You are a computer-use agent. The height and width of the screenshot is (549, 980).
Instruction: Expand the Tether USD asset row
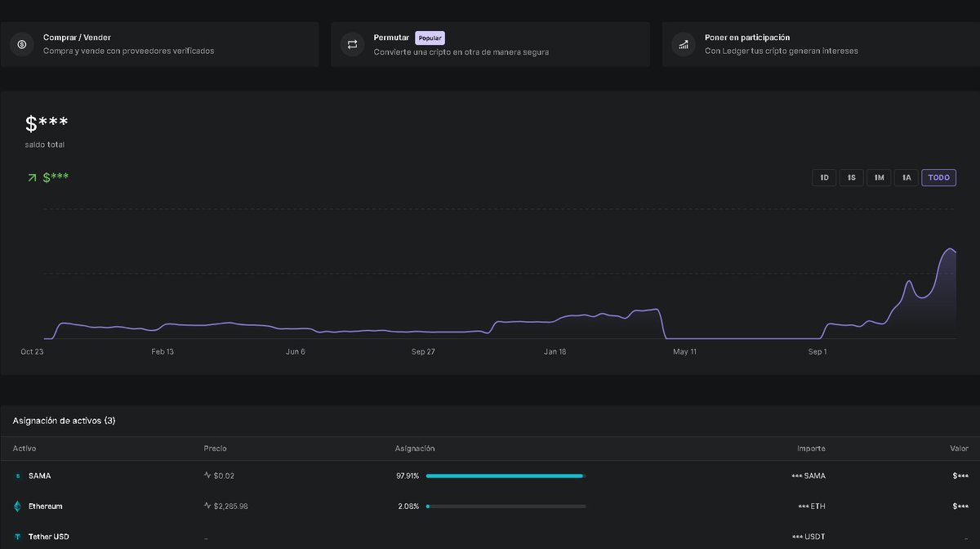[x=490, y=536]
